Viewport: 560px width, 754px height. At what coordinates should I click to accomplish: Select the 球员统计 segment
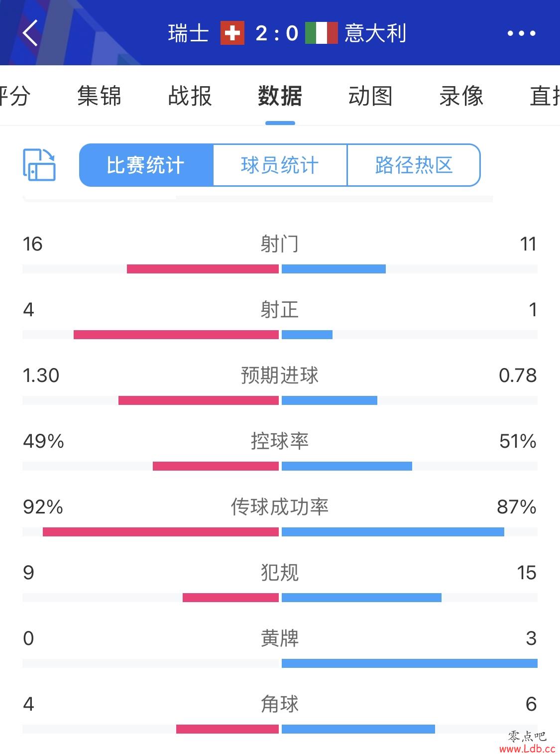point(280,165)
